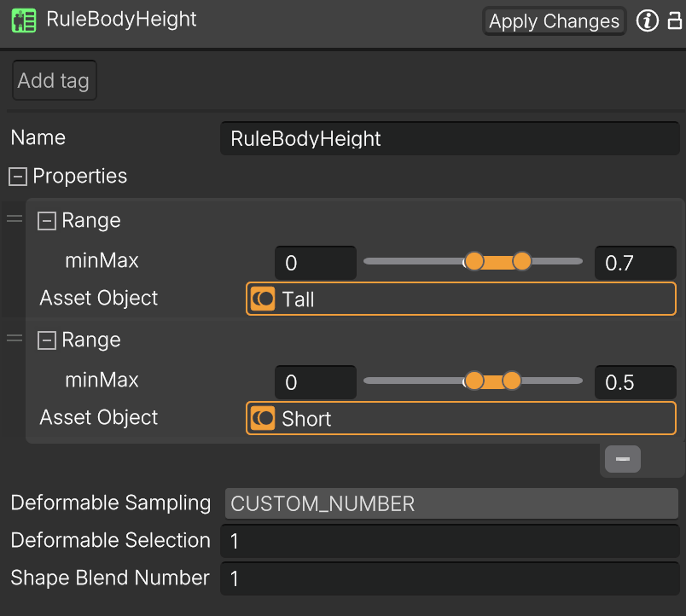The image size is (686, 616).
Task: Remove range with the minus button
Action: click(x=623, y=459)
